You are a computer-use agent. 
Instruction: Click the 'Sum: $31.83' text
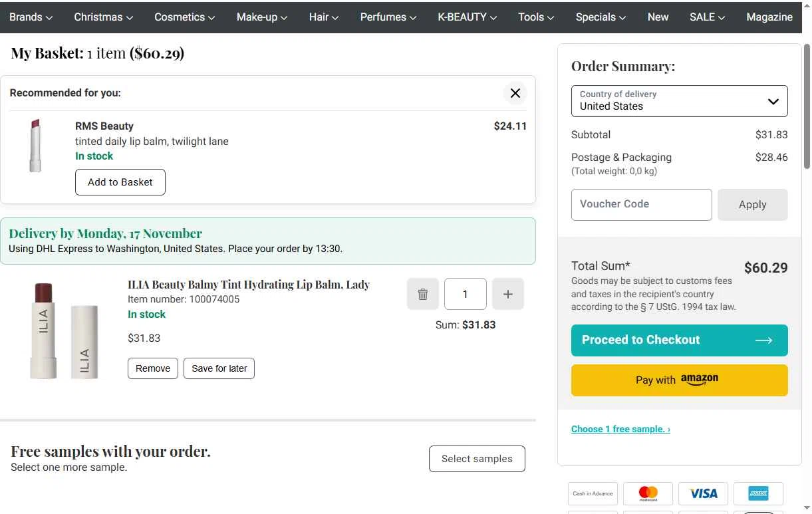point(466,325)
